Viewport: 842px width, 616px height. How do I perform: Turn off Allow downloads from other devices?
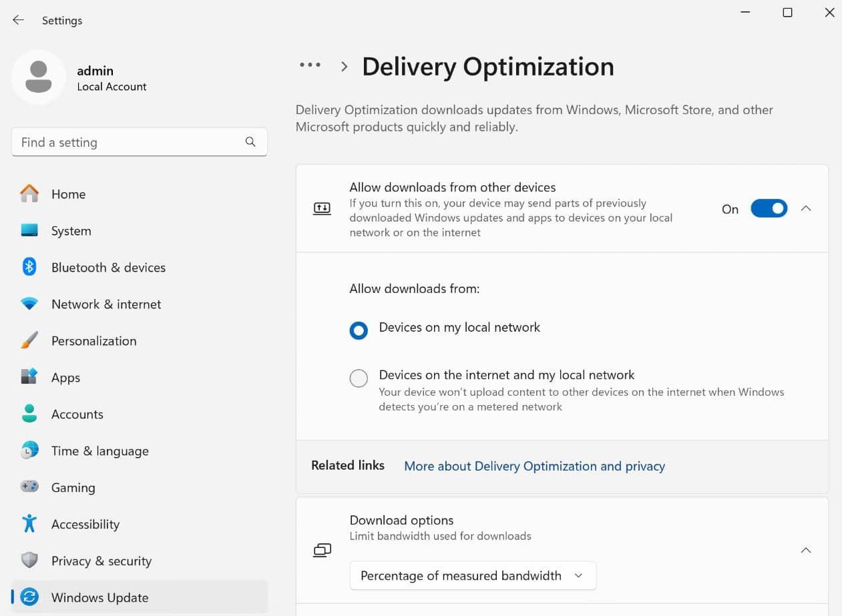769,209
